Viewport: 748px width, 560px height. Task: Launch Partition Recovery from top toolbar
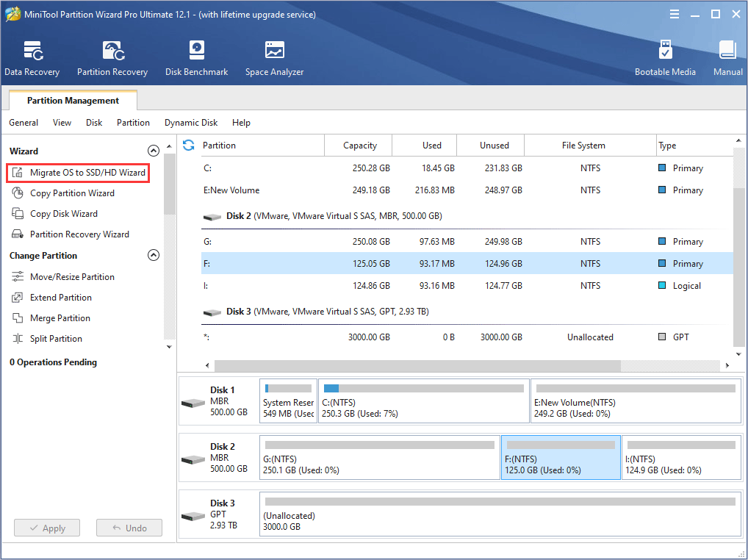[x=112, y=59]
